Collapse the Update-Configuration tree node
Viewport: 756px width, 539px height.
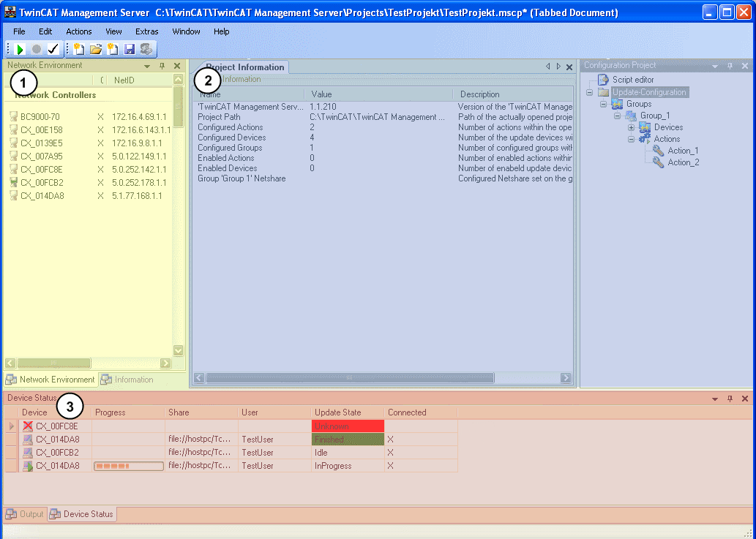click(590, 92)
